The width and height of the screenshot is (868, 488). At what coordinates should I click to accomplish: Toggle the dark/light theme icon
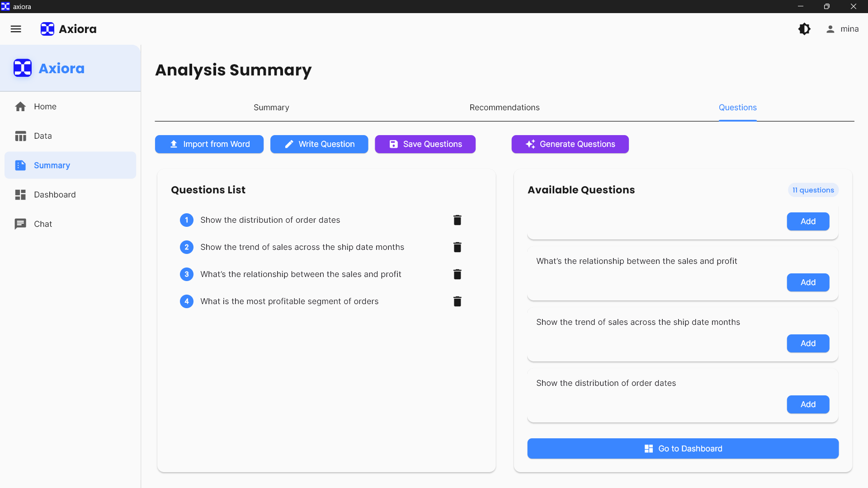coord(804,29)
